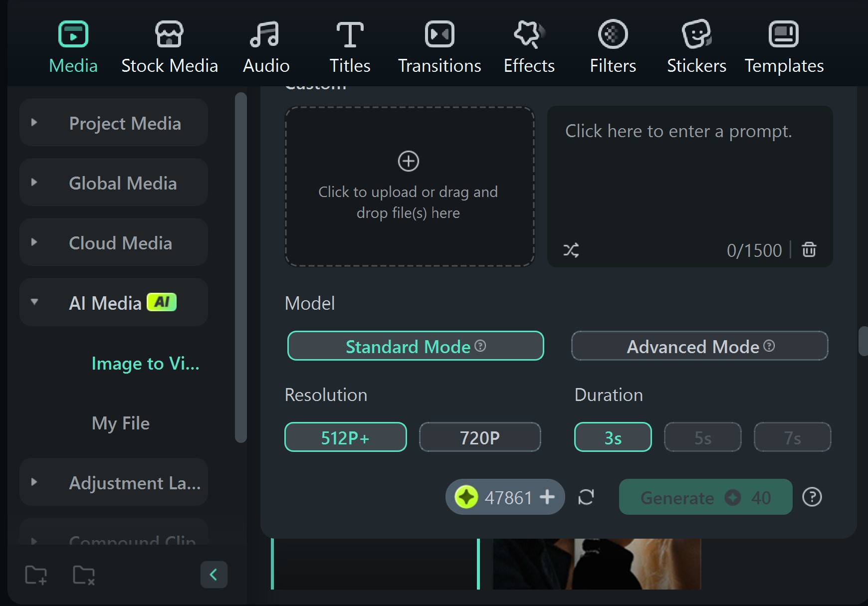The height and width of the screenshot is (606, 868).
Task: Click the AI badge next to AI Media
Action: (x=162, y=302)
